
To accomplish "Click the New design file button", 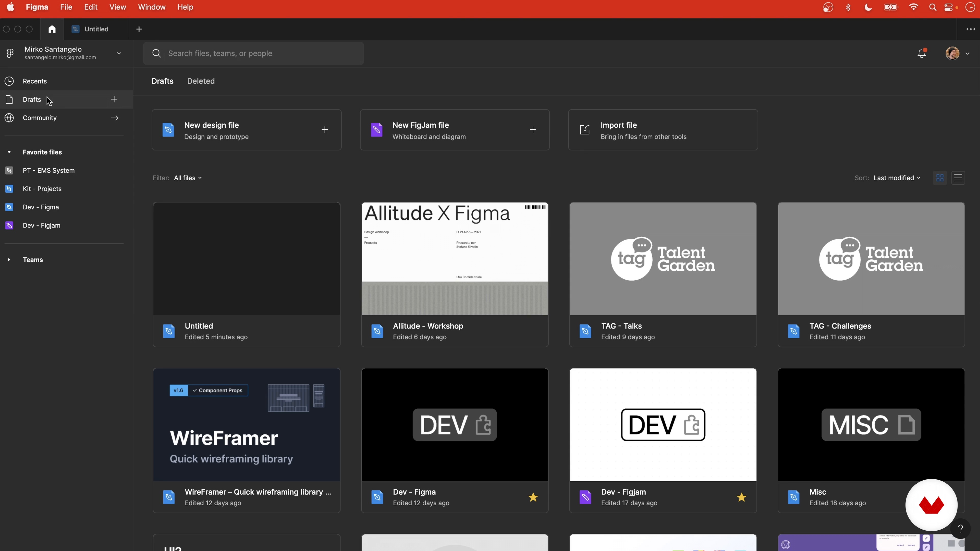I will coord(247,130).
